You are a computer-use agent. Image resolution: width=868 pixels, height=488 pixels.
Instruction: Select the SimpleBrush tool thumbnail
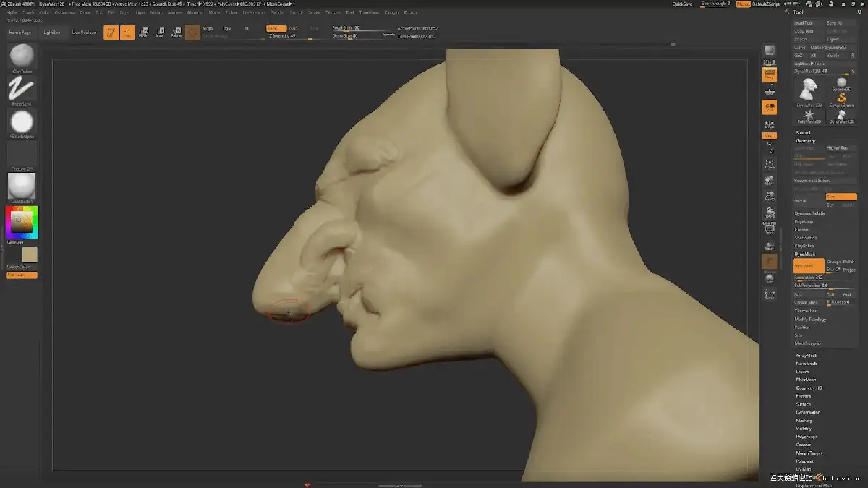(841, 100)
